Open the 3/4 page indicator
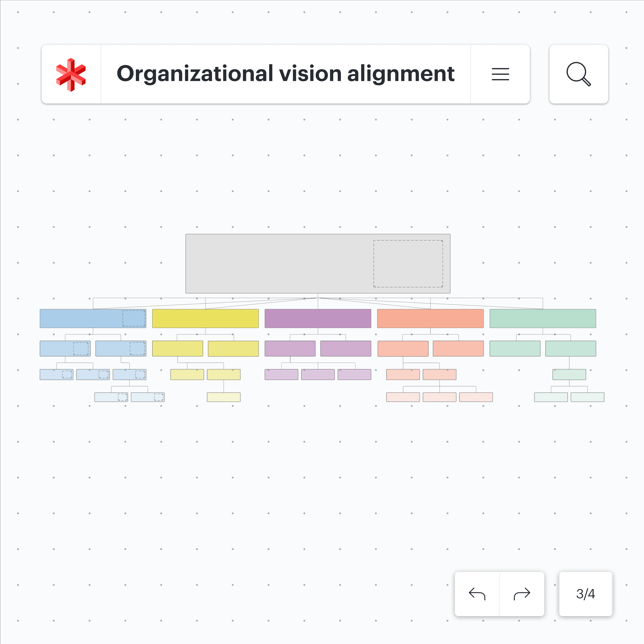The width and height of the screenshot is (644, 644). click(585, 594)
